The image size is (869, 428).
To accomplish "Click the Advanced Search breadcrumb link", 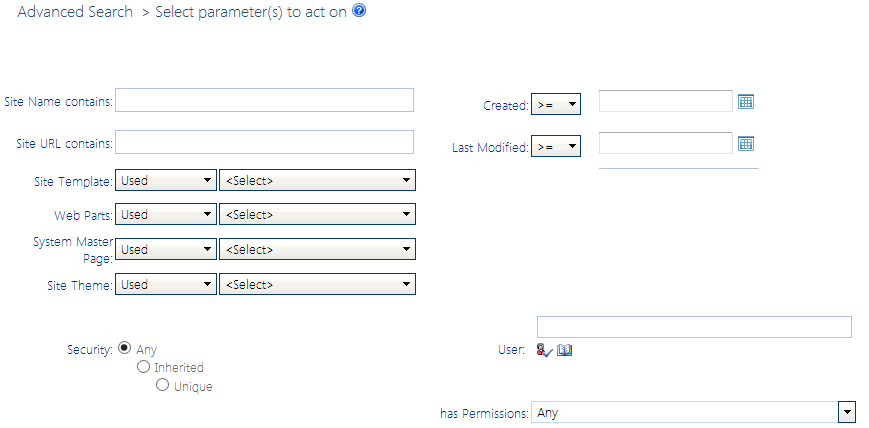I will pyautogui.click(x=75, y=12).
